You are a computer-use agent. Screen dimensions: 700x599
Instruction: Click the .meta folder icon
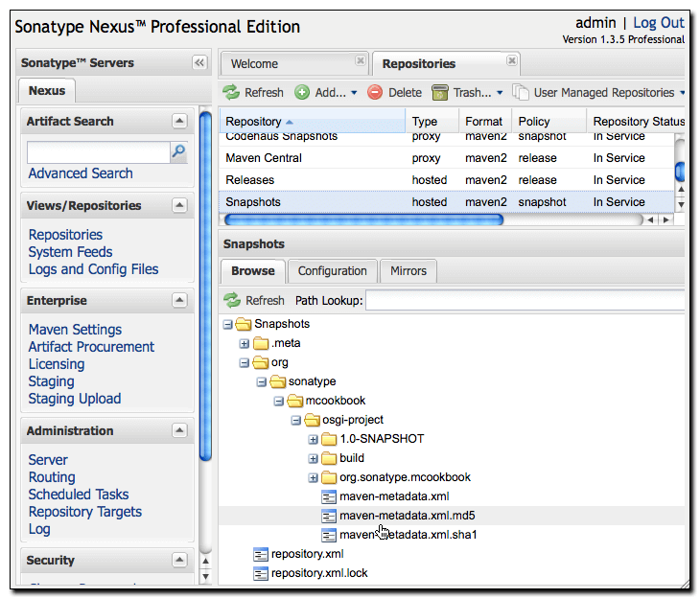pyautogui.click(x=261, y=343)
